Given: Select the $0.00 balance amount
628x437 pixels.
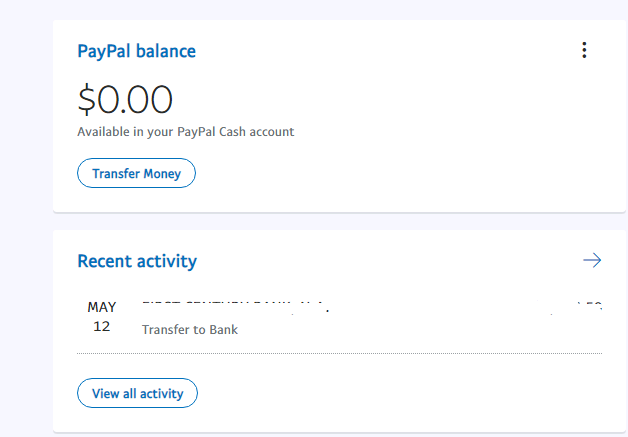Looking at the screenshot, I should (125, 99).
